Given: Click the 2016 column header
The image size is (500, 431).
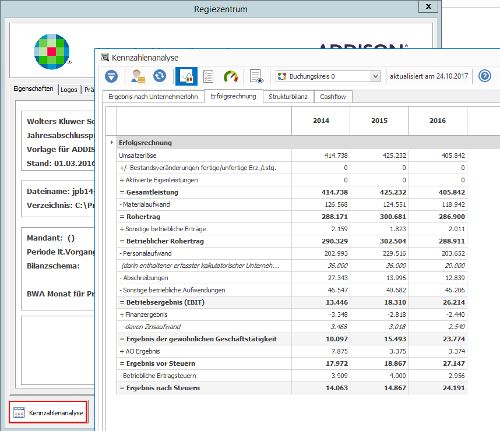Looking at the screenshot, I should [438, 121].
